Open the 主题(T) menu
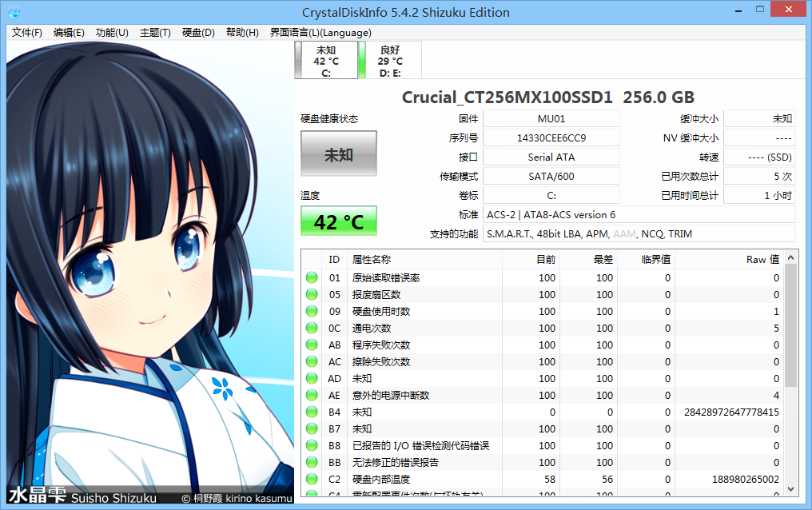Screen dimensions: 812x510 click(x=155, y=33)
